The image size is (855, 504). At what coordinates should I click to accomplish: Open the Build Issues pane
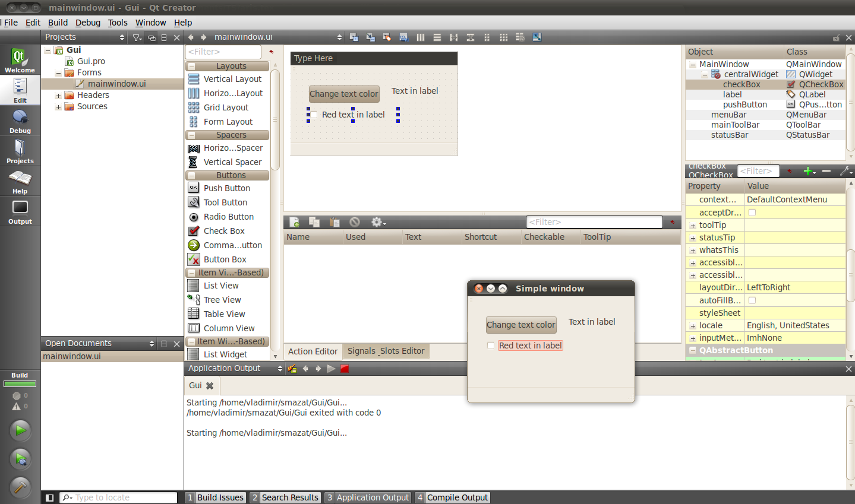[x=215, y=497]
